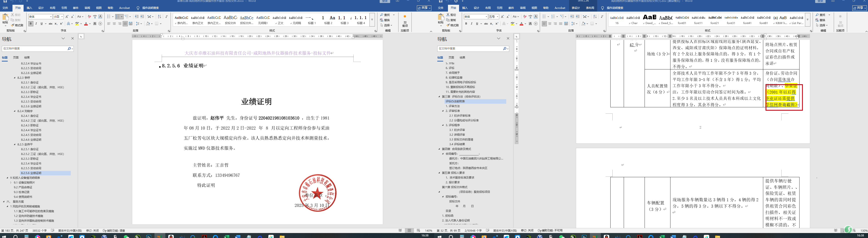Apply 标题 1 style in left Word window
The image size is (868, 238).
(x=312, y=20)
